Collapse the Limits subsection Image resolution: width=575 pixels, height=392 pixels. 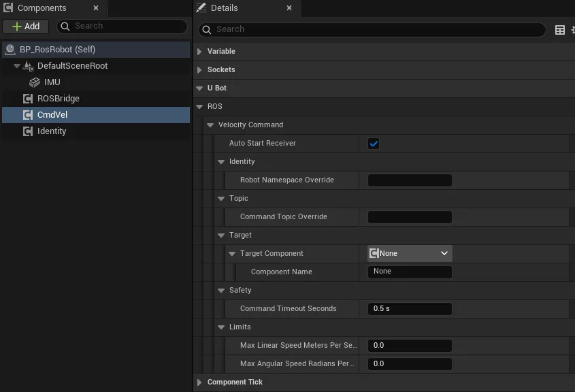221,327
